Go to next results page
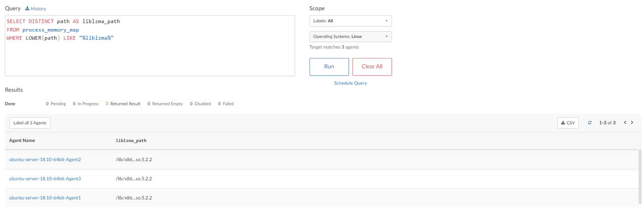644x216 pixels. (x=632, y=123)
